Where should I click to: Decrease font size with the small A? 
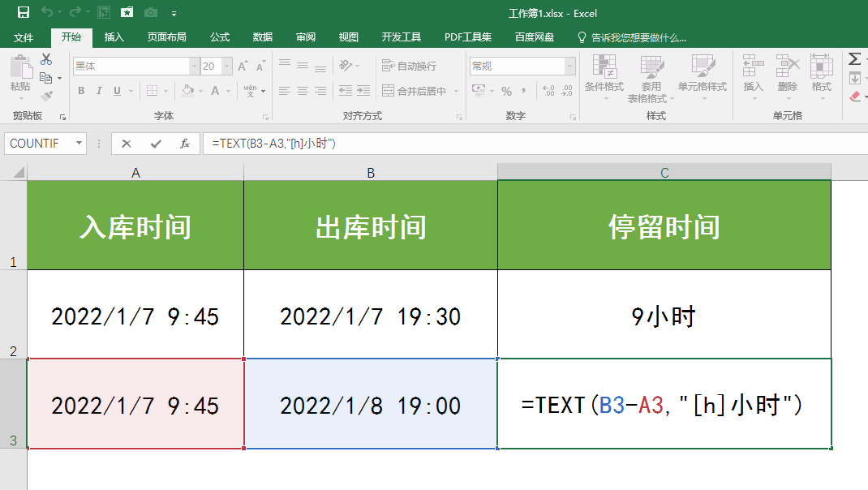[260, 67]
